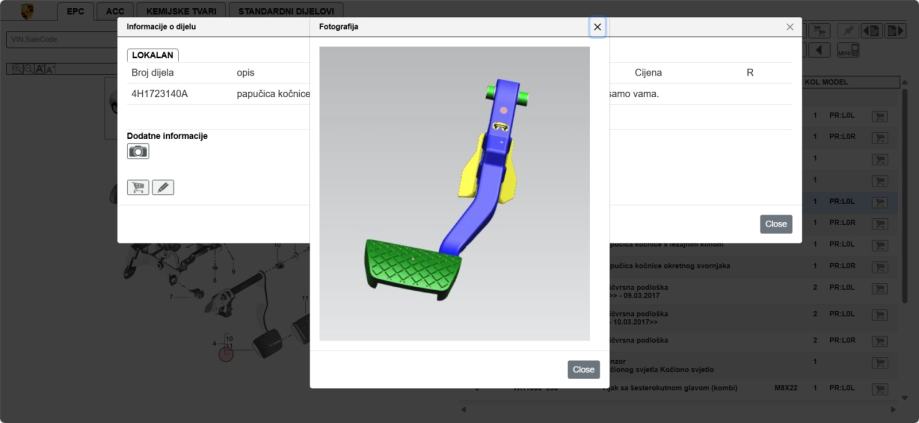The image size is (919, 423).
Task: Click the pencil edit note icon
Action: [x=163, y=187]
